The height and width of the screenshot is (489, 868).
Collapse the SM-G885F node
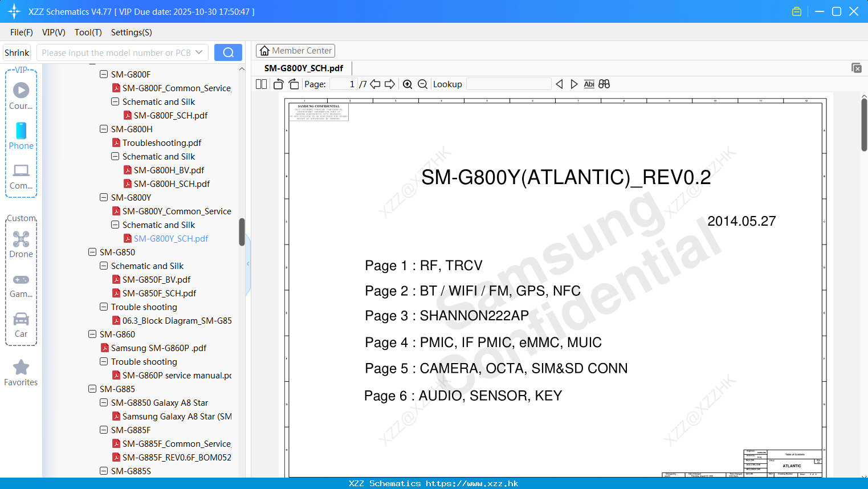tap(104, 430)
